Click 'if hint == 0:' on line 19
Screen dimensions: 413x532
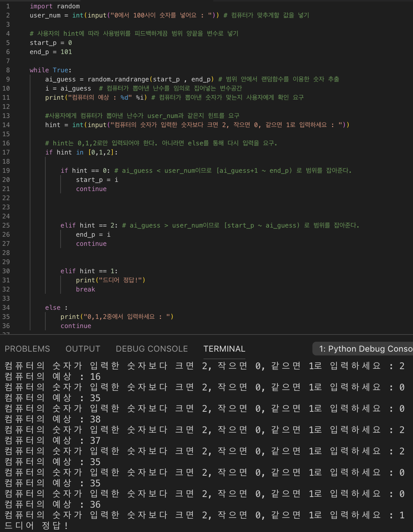(86, 170)
